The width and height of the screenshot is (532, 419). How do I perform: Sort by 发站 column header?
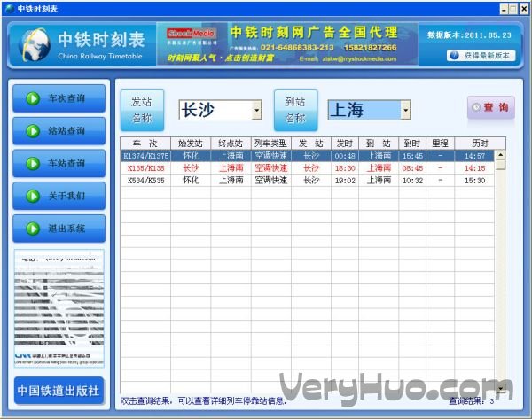(311, 143)
